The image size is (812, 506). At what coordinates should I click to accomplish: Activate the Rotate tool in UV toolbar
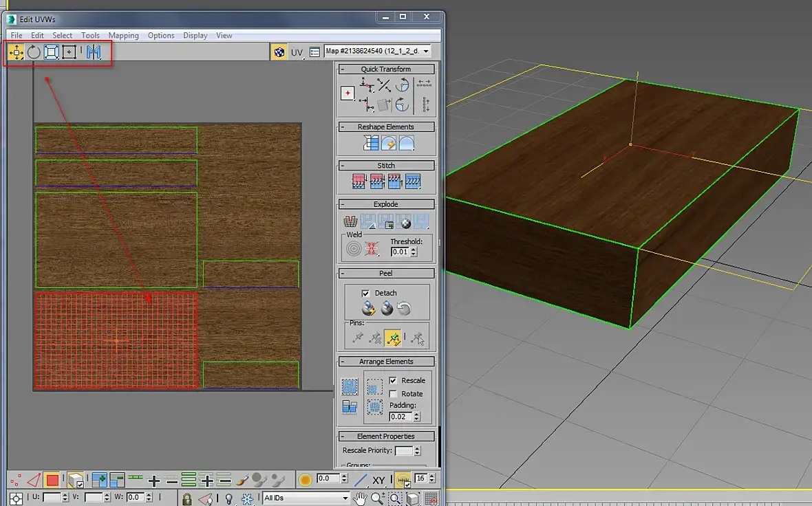click(34, 52)
